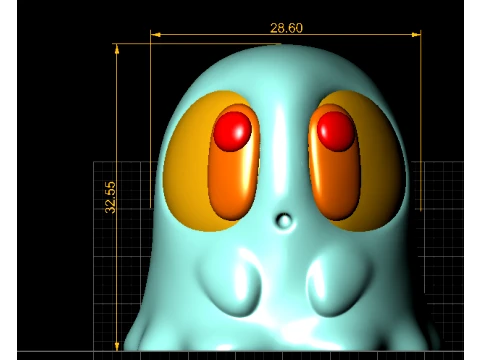Viewport: 480px width, 360px height.
Task: Select the right orange eyelid capsule
Action: point(335,162)
